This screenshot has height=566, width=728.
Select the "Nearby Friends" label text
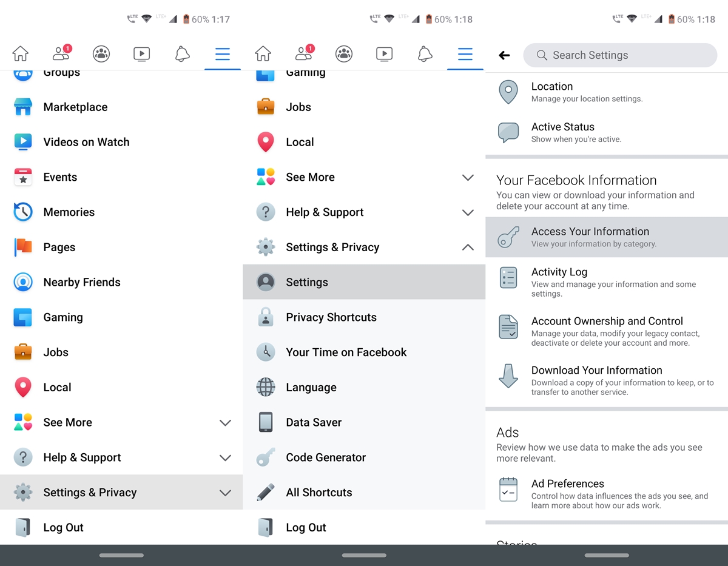coord(82,283)
